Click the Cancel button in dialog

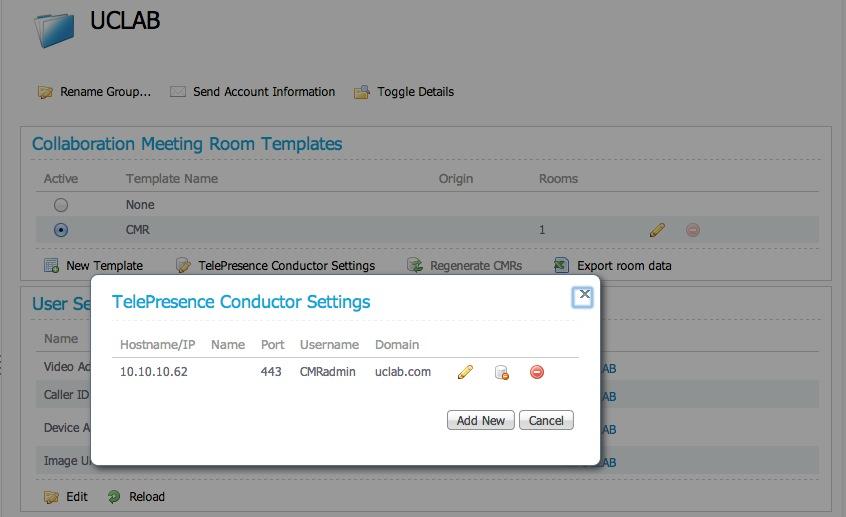(x=546, y=420)
